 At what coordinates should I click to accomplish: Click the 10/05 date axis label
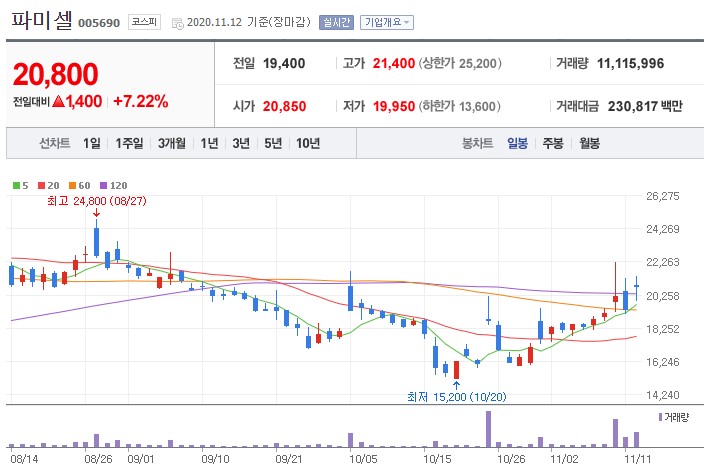click(x=363, y=459)
